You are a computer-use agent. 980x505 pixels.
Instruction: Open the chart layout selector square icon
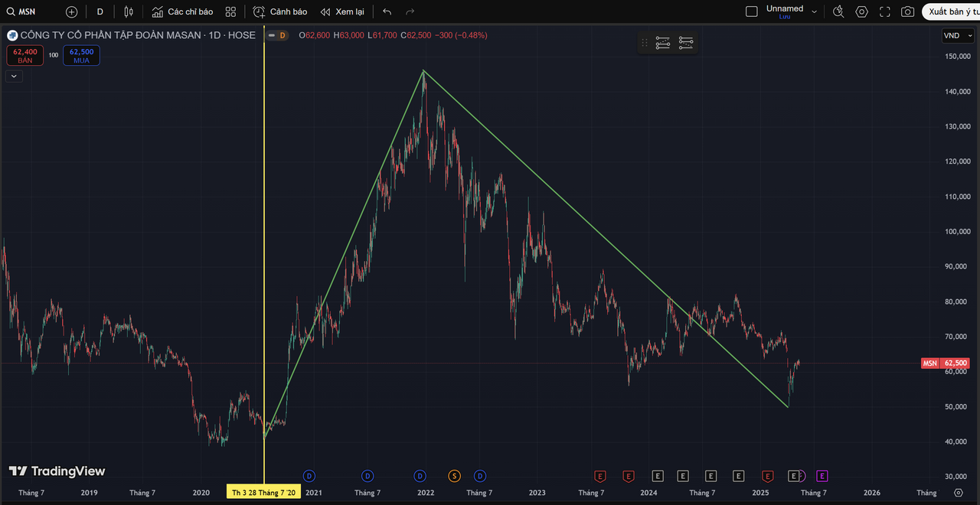(x=751, y=11)
